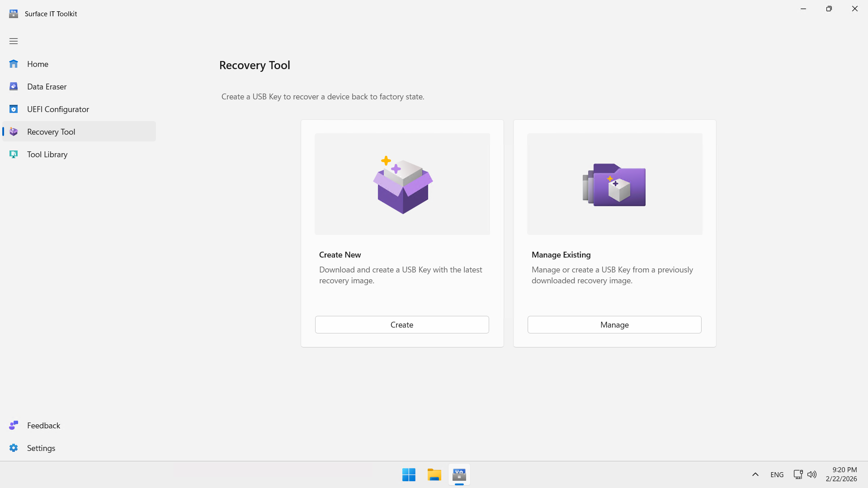The image size is (868, 488).
Task: Open Windows Start menu
Action: click(409, 474)
